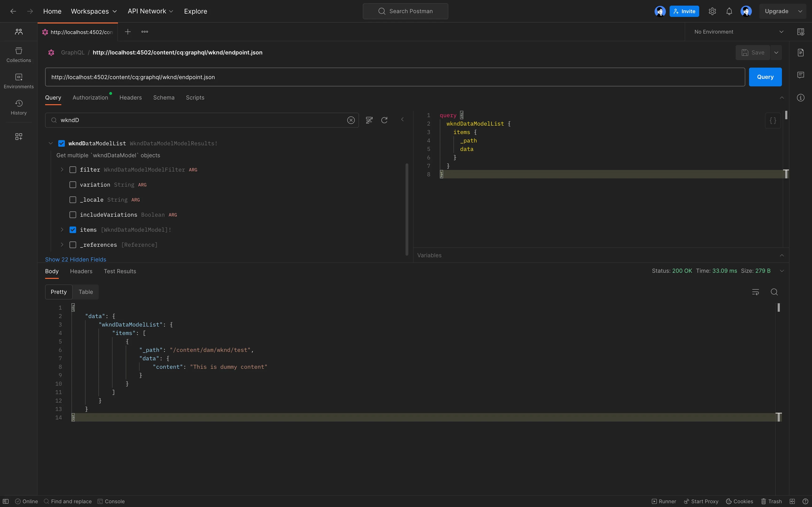Open the settings gear icon
The image size is (812, 507).
tap(712, 12)
